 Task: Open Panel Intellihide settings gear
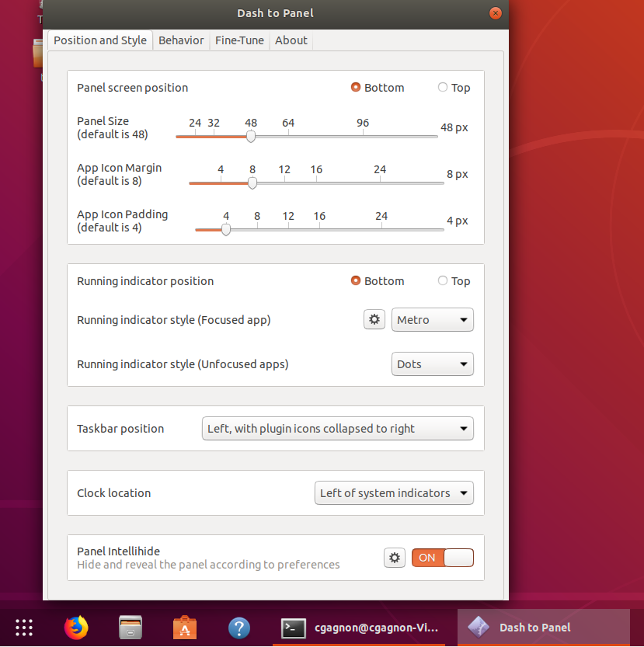pos(394,558)
